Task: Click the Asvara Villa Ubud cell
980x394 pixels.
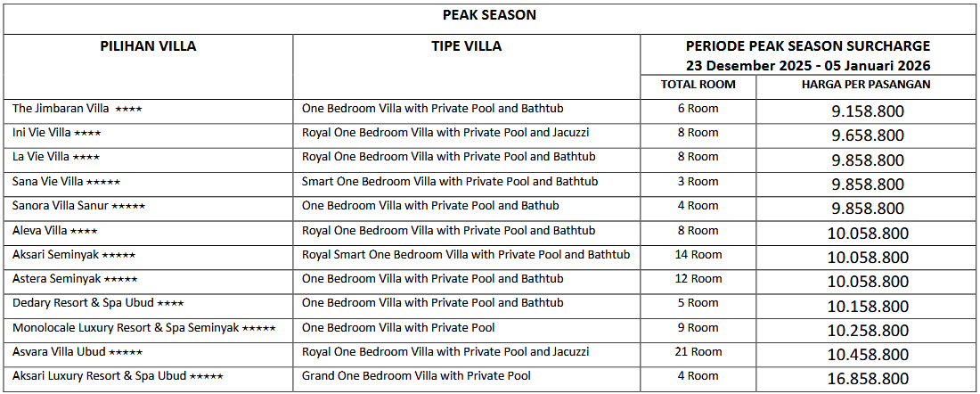Action: 78,352
